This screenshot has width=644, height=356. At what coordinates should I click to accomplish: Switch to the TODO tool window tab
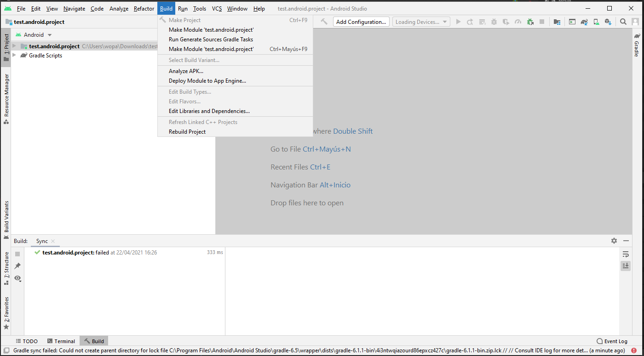[x=26, y=341]
